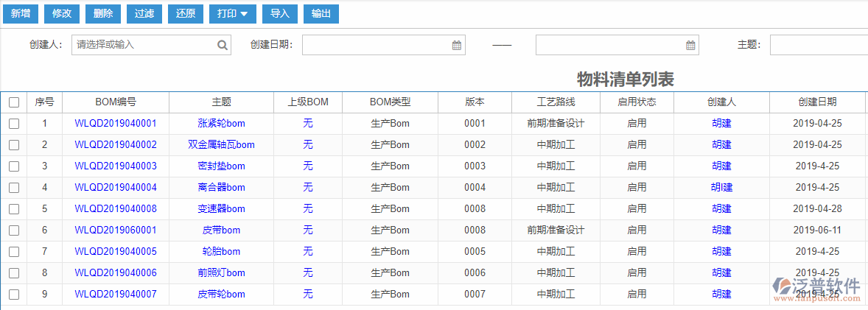Viewport: 868px width, 310px height.
Task: Toggle the select-all checkbox in table header
Action: pos(14,102)
